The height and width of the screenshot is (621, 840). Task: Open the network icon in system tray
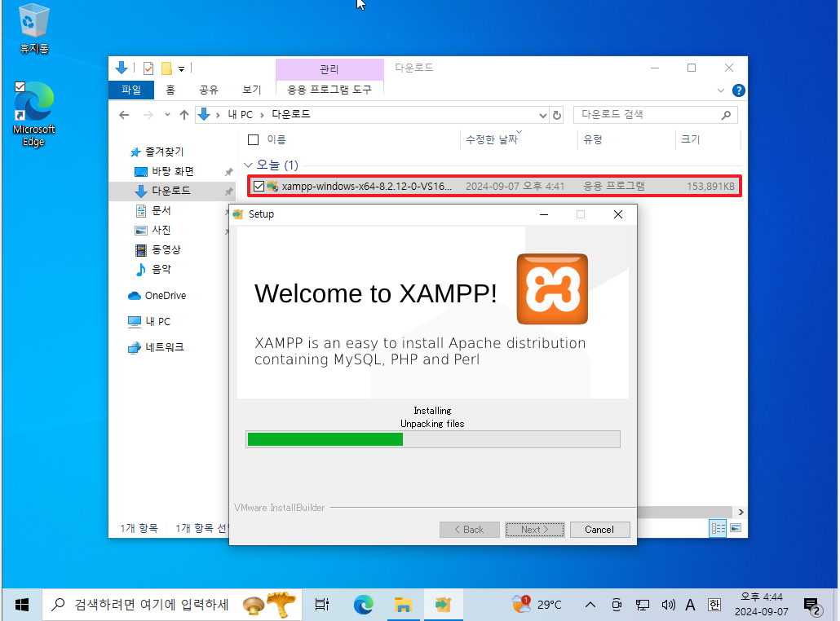tap(643, 605)
